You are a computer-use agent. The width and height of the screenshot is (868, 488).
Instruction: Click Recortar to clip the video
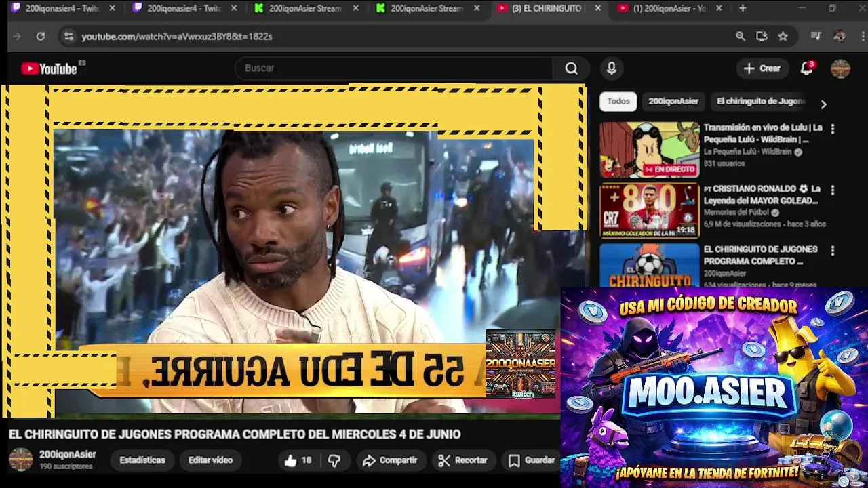click(x=463, y=460)
